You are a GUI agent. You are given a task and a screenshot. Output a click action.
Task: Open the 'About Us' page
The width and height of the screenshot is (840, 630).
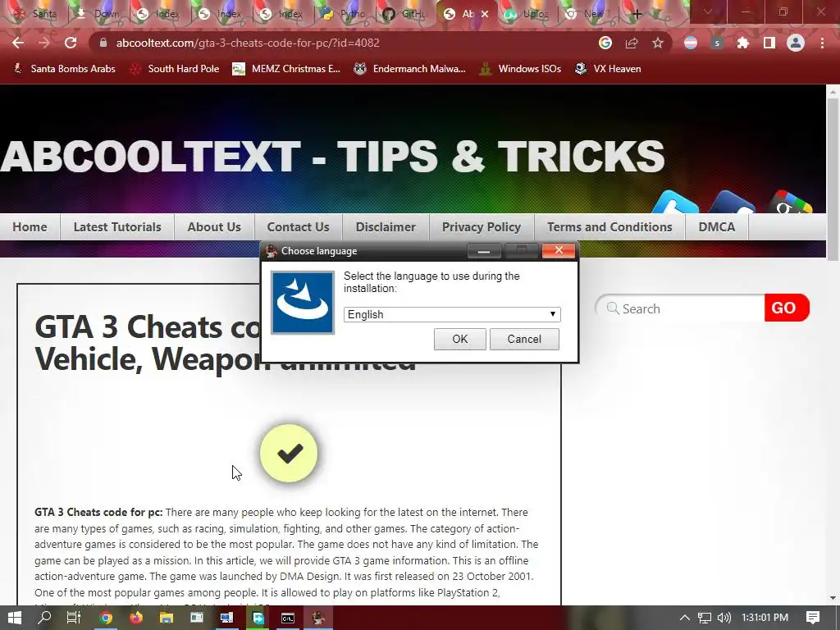tap(214, 227)
